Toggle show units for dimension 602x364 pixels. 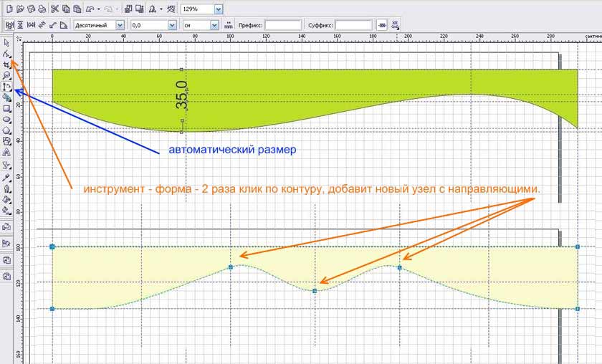click(229, 25)
